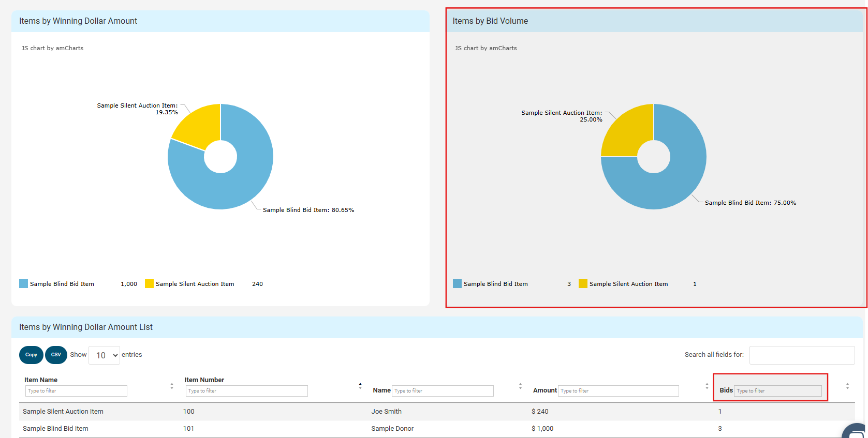Image resolution: width=868 pixels, height=438 pixels.
Task: Open the Show entries count dropdown
Action: tap(105, 355)
